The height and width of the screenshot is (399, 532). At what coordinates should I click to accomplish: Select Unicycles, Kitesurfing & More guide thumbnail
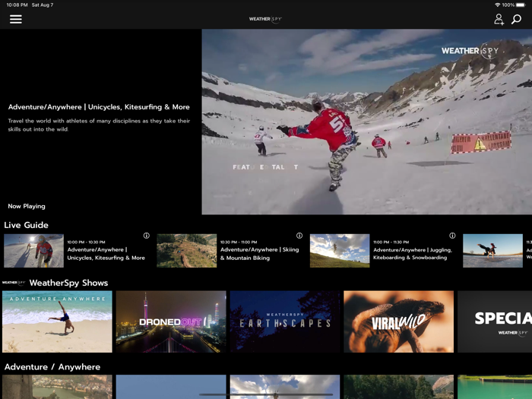click(33, 251)
